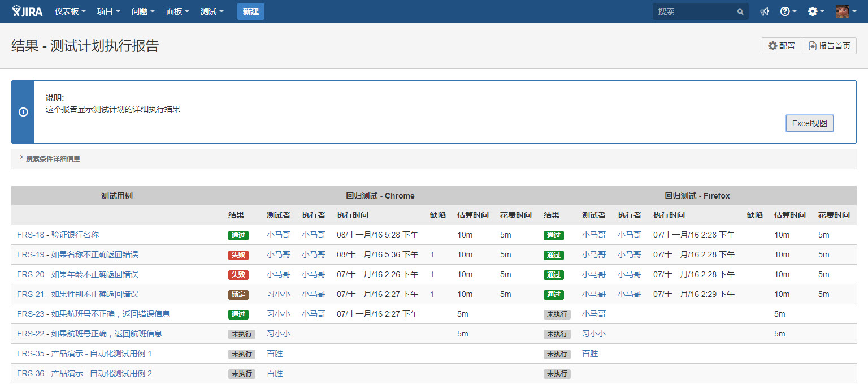Open defect count 1 link for FRS-20
Image resolution: width=868 pixels, height=384 pixels.
click(432, 274)
